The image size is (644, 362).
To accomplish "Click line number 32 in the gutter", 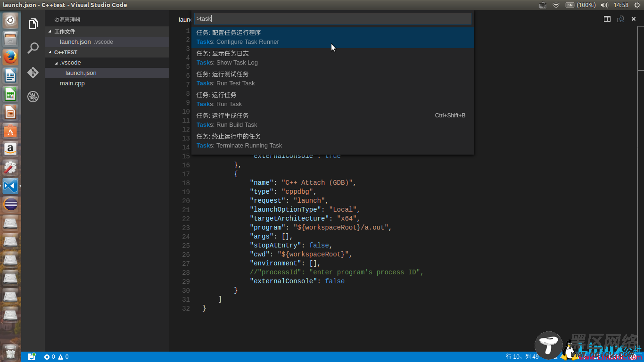I will coord(186,308).
